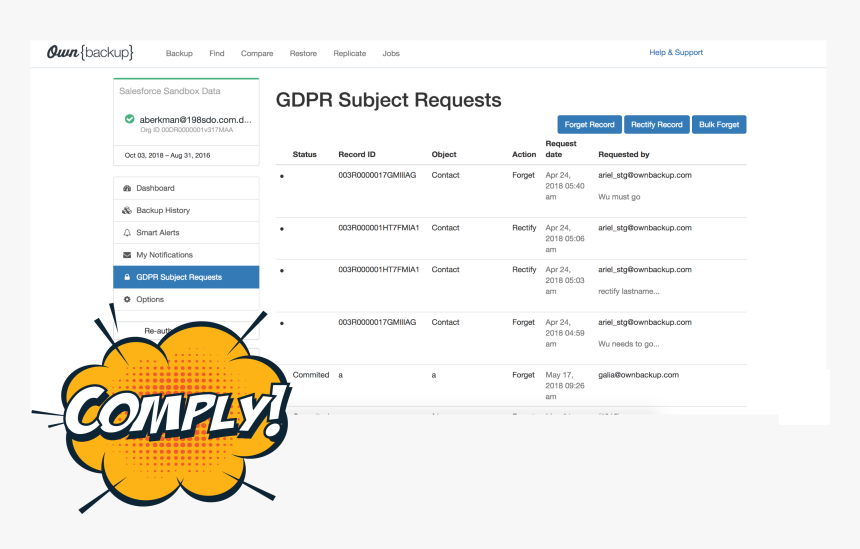Open the Find menu

tap(217, 53)
